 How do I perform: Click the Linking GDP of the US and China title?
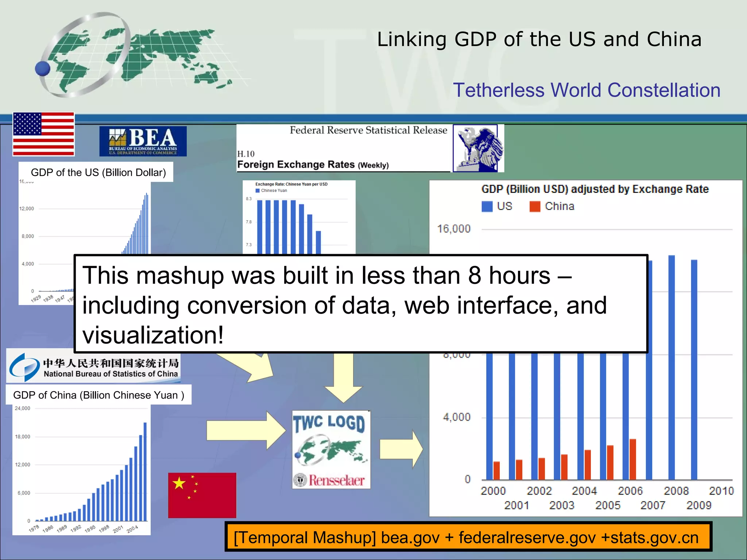(x=539, y=39)
